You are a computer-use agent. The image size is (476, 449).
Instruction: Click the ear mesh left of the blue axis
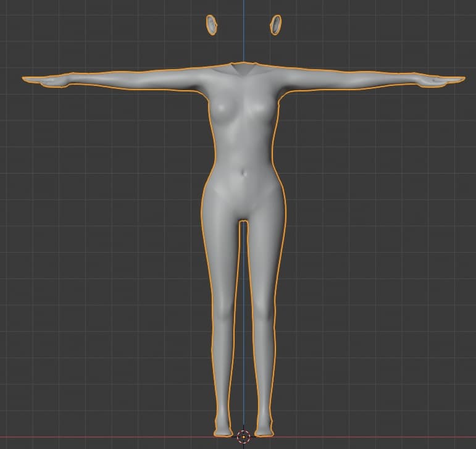click(212, 25)
